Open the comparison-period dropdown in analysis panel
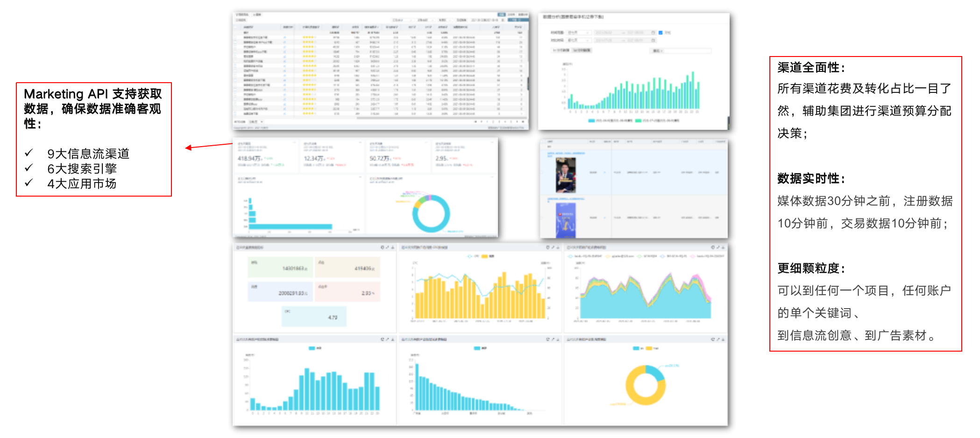This screenshot has height=438, width=980. tap(579, 40)
